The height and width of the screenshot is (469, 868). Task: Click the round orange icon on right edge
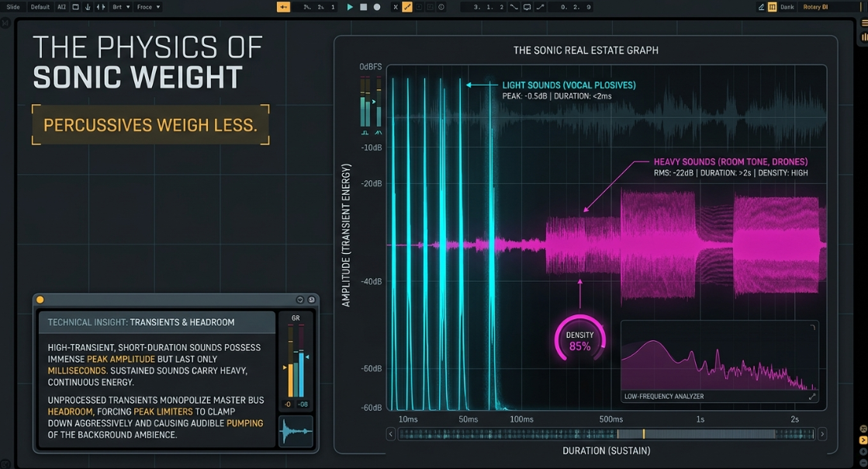pyautogui.click(x=863, y=429)
